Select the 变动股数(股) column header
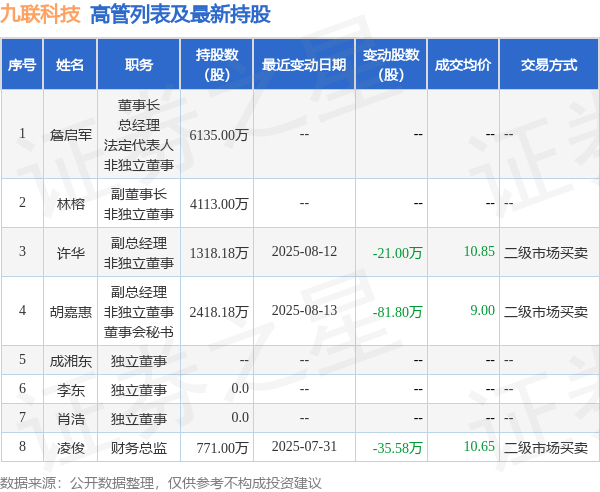This screenshot has width=600, height=492. (391, 64)
